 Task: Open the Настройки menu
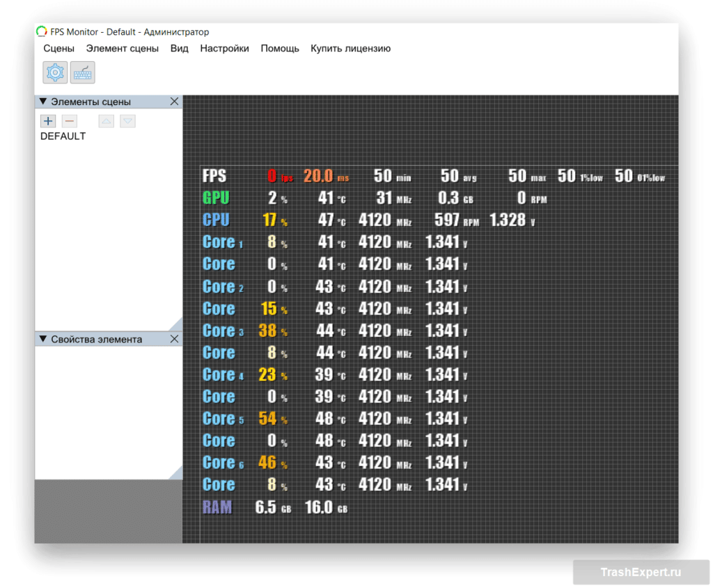coord(224,49)
